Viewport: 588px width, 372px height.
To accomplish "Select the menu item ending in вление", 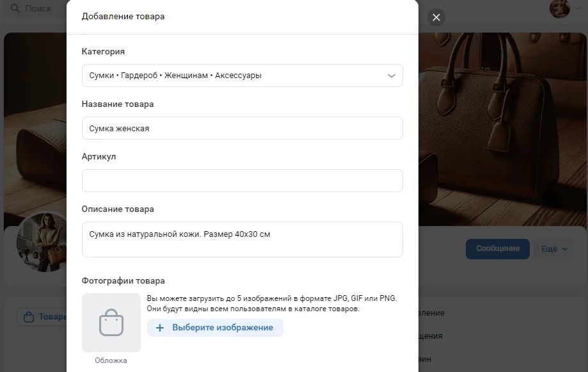I will (x=431, y=312).
